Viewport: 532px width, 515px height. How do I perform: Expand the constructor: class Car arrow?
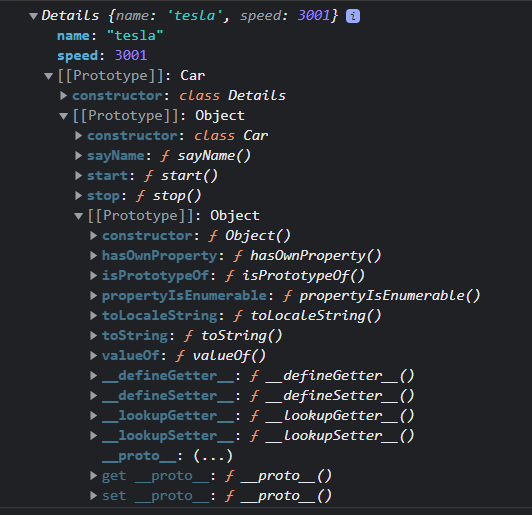pos(78,136)
